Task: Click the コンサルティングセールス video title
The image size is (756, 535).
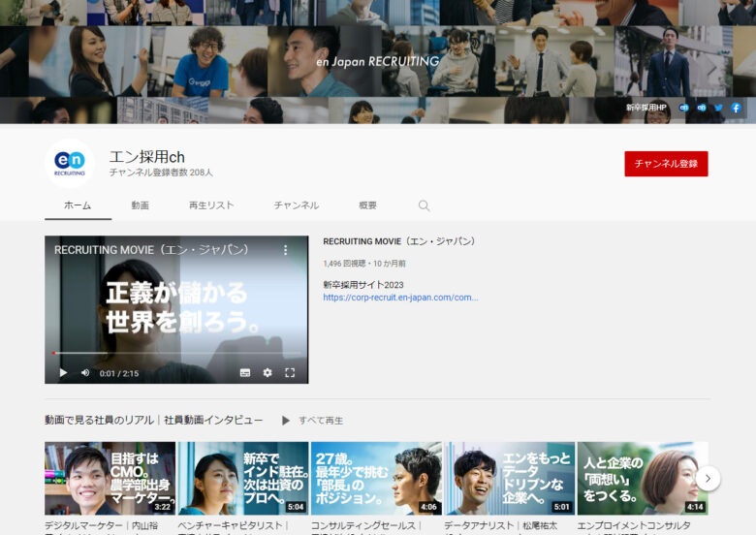Action: point(366,526)
